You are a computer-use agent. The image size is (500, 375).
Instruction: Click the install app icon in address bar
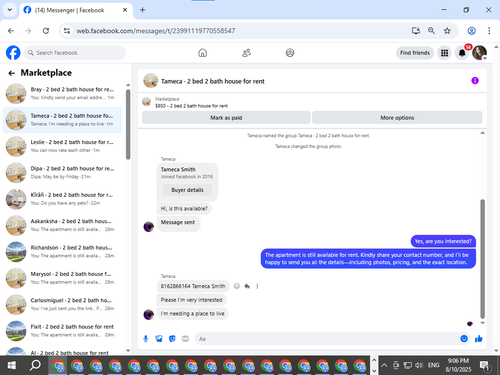[416, 31]
